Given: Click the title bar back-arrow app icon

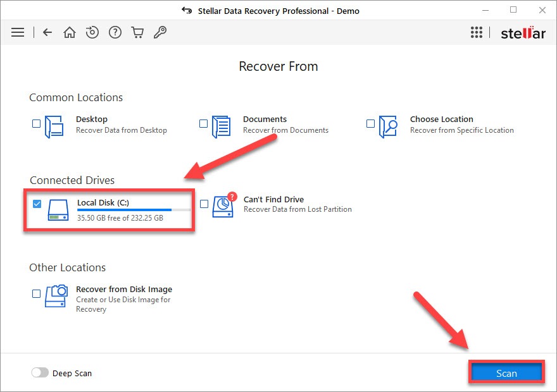Looking at the screenshot, I should (187, 11).
